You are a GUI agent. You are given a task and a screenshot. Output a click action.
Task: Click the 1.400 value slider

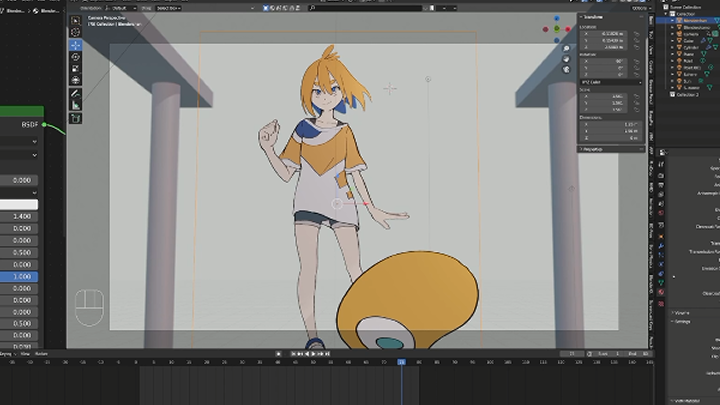click(x=19, y=216)
